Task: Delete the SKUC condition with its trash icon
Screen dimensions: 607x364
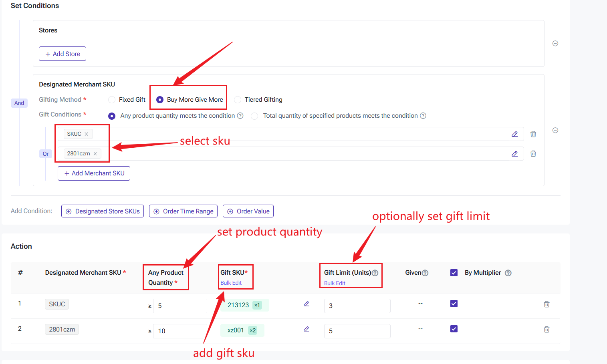Action: tap(533, 134)
